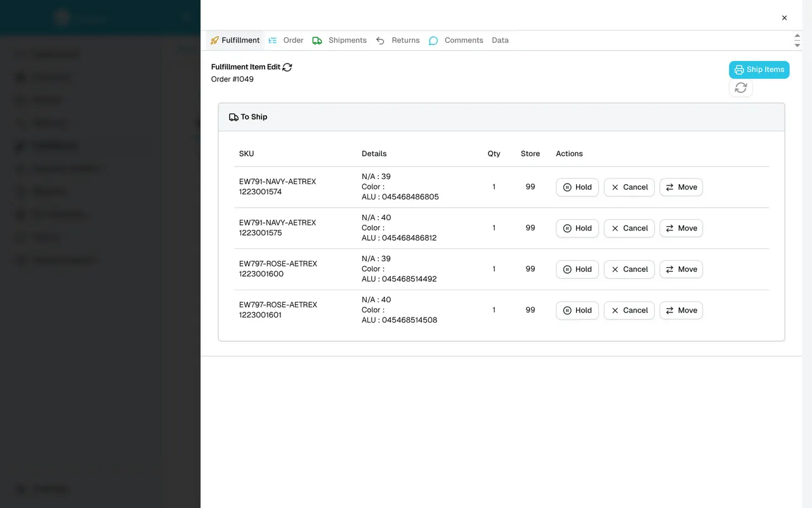812x508 pixels.
Task: Hold item 1223001601
Action: click(x=577, y=311)
